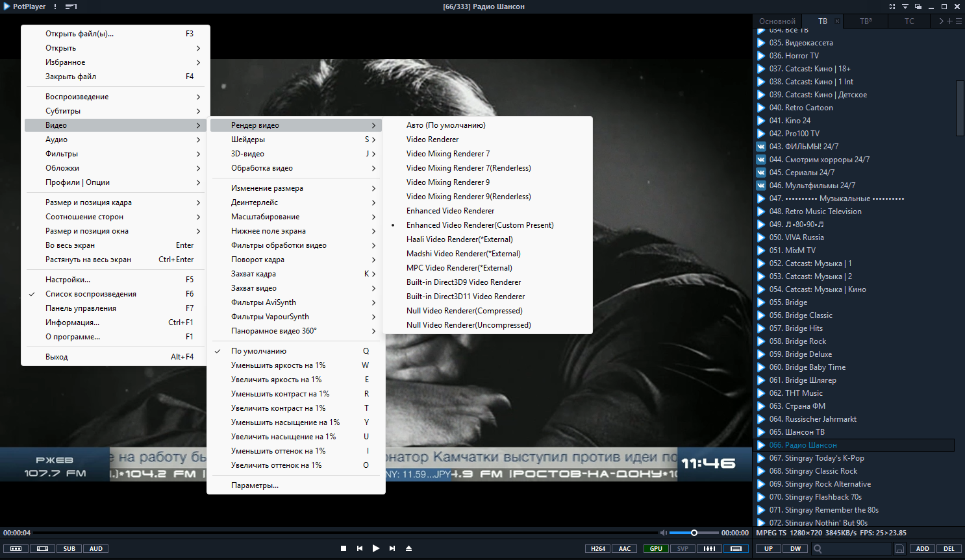The image size is (965, 560).
Task: Click the playlist vertical scrollbar
Action: 960,107
